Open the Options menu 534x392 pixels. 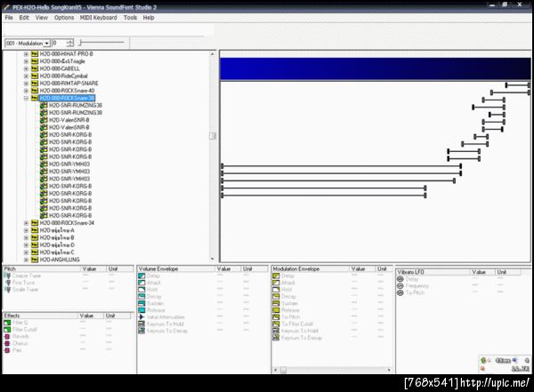click(64, 18)
